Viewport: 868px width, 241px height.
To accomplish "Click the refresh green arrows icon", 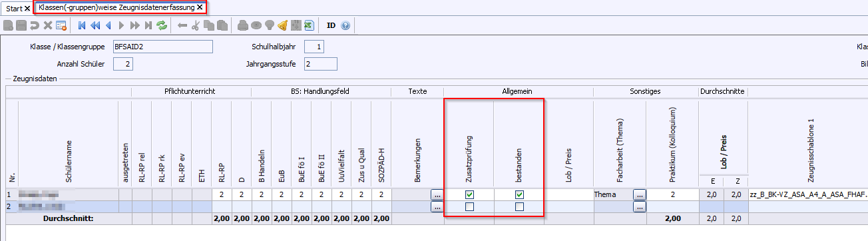I will [161, 25].
